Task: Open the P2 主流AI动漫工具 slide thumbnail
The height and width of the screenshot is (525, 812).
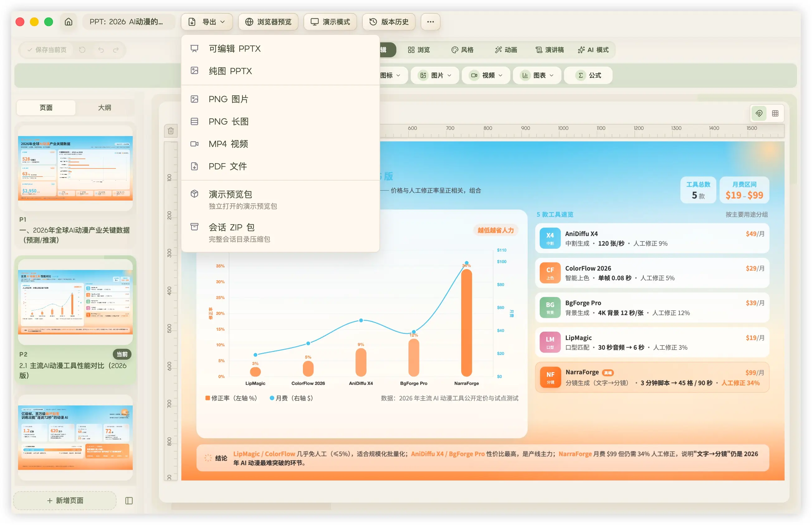Action: [x=75, y=302]
